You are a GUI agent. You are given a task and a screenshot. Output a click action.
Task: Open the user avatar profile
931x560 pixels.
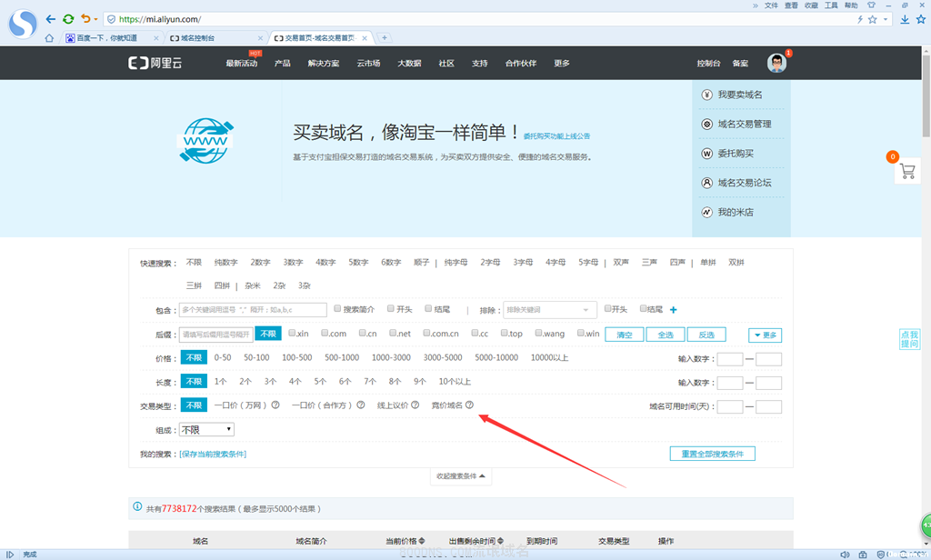pyautogui.click(x=776, y=63)
